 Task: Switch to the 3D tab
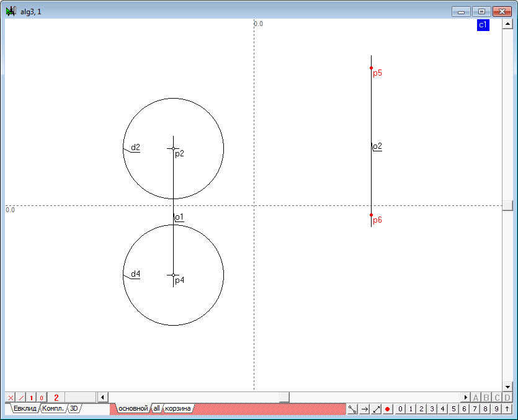[74, 408]
